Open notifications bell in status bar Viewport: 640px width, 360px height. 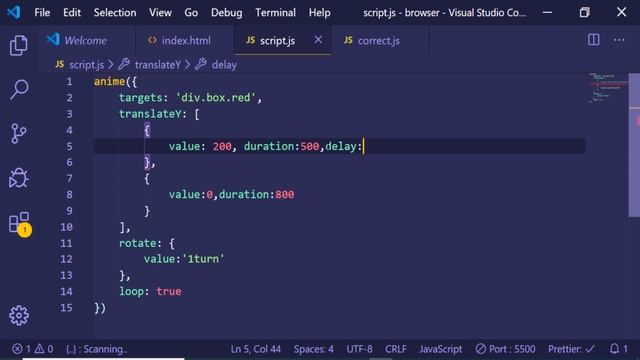tap(618, 349)
